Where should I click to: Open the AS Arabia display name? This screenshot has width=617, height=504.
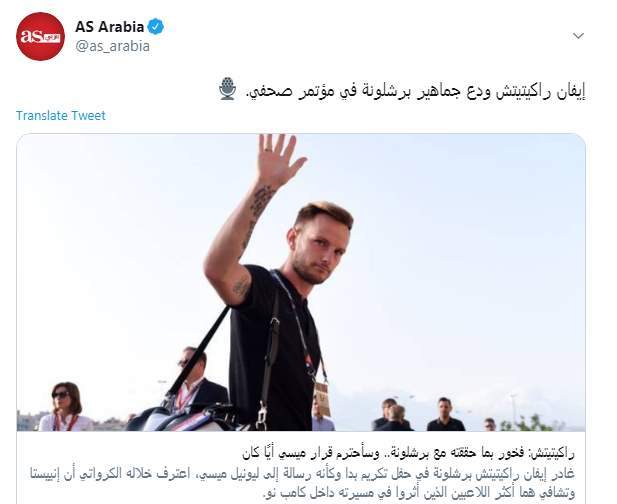tap(109, 27)
